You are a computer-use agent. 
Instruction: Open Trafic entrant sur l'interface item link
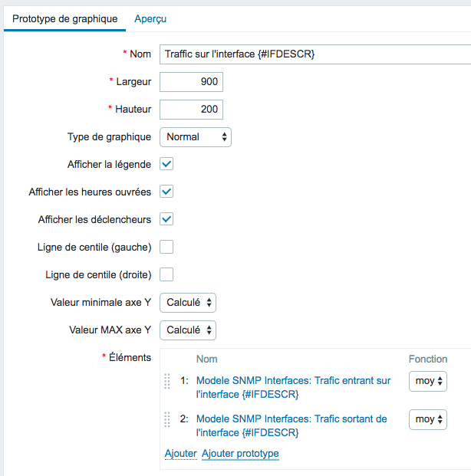pyautogui.click(x=293, y=387)
